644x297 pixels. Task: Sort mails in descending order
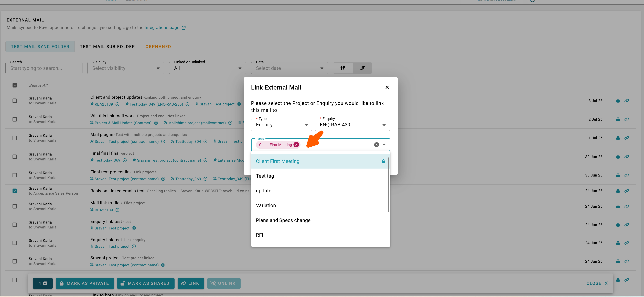point(362,68)
